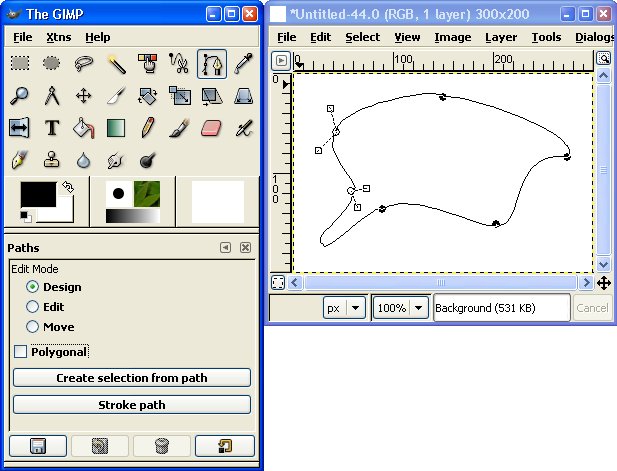Click the Stroke path button
The width and height of the screenshot is (617, 471).
coord(132,405)
